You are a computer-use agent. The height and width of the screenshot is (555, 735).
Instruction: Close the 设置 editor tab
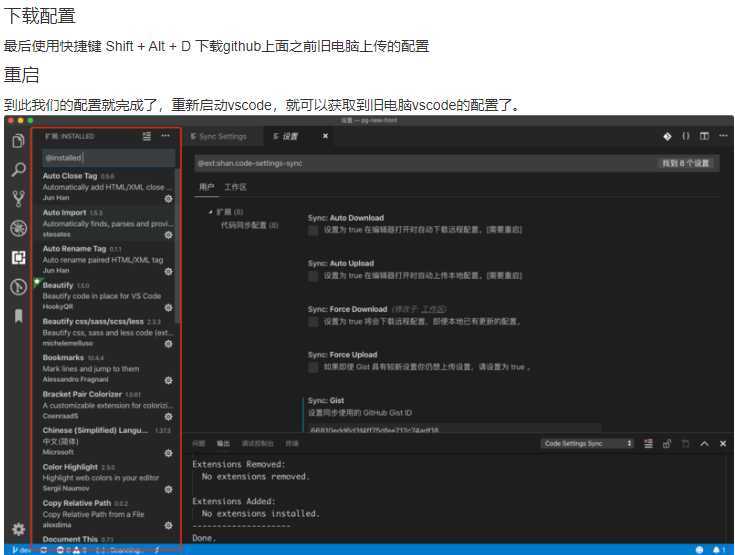click(325, 136)
